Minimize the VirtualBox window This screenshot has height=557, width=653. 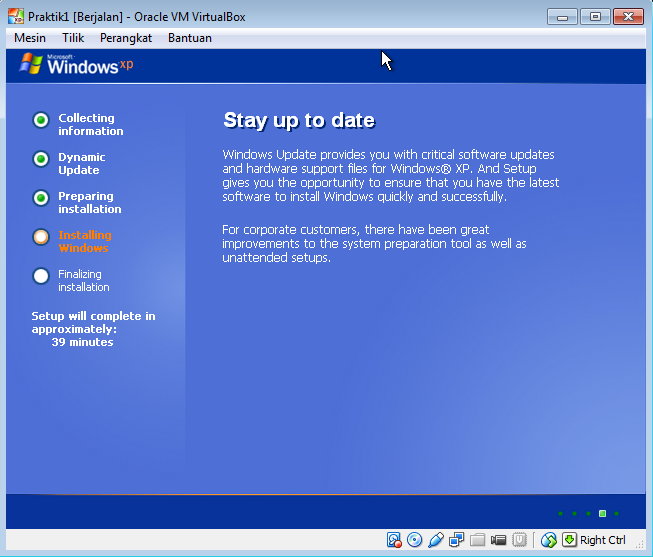[562, 17]
